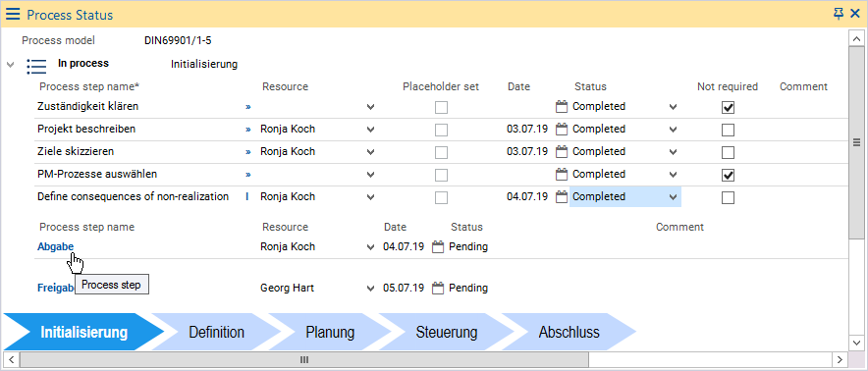Pin the Process Status panel
This screenshot has height=371, width=868.
(x=839, y=14)
